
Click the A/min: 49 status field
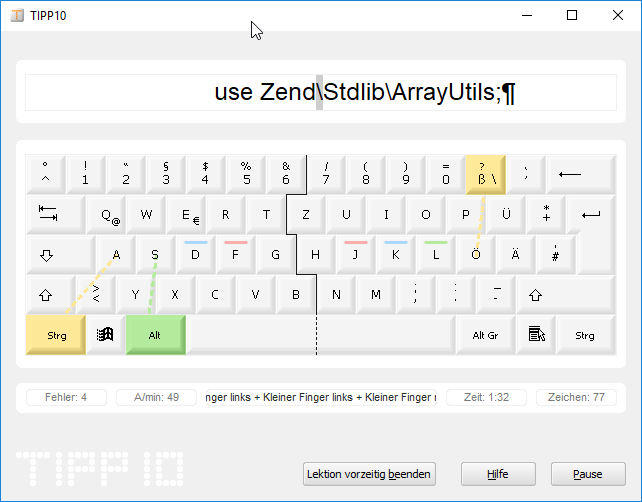[x=156, y=397]
